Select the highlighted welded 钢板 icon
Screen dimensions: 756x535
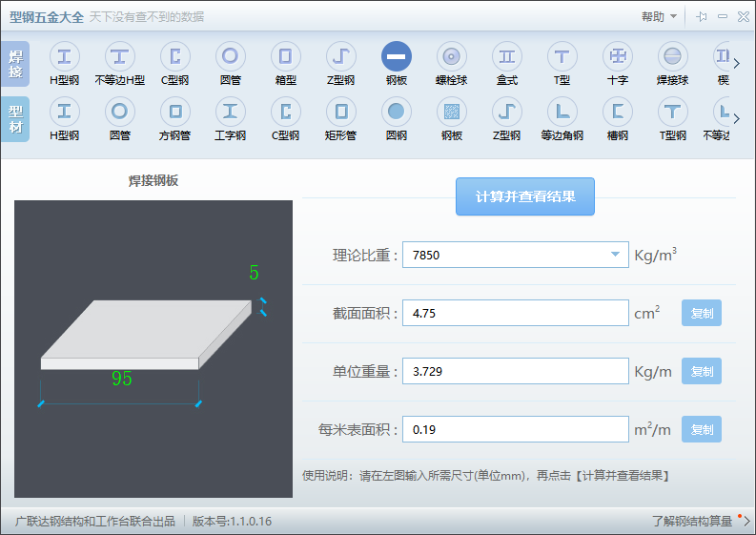397,57
